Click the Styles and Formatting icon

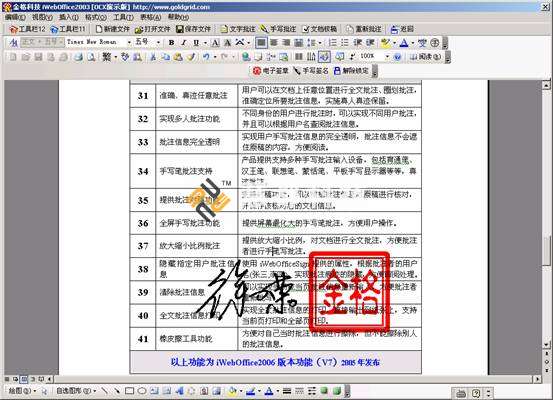[x=13, y=43]
